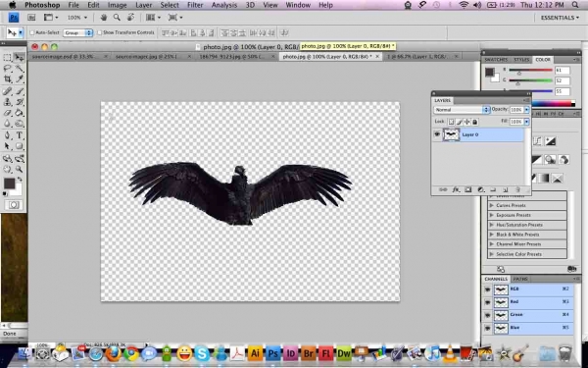
Task: Toggle Quick Mask mode
Action: 14,205
